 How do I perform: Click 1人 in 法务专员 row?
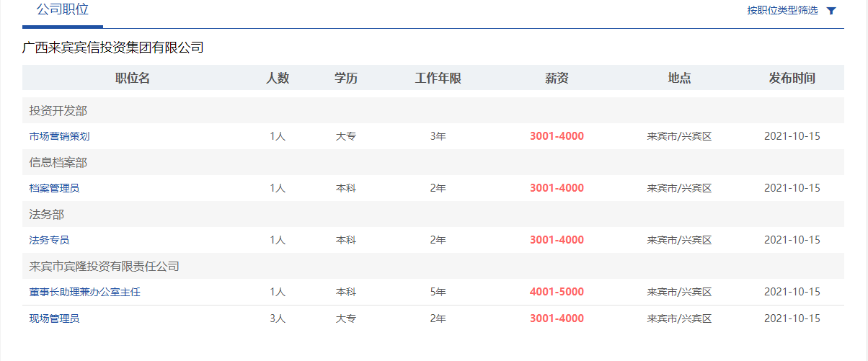(278, 240)
